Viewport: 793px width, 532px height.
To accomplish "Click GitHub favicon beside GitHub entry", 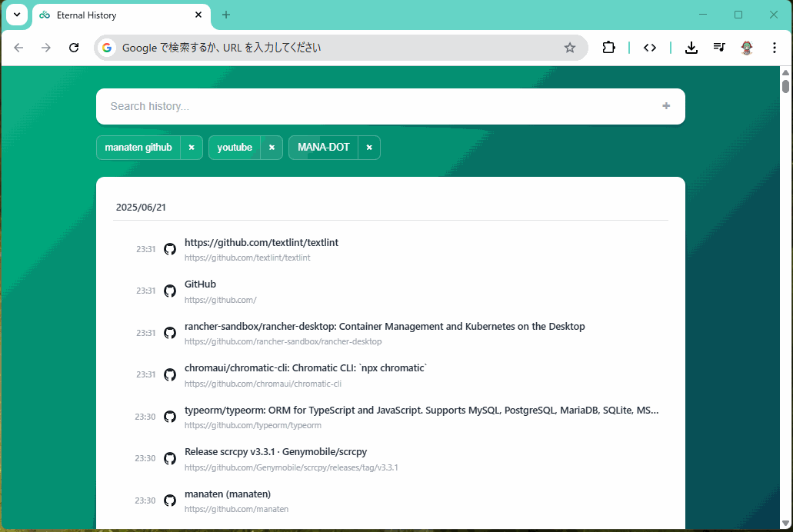I will (170, 291).
